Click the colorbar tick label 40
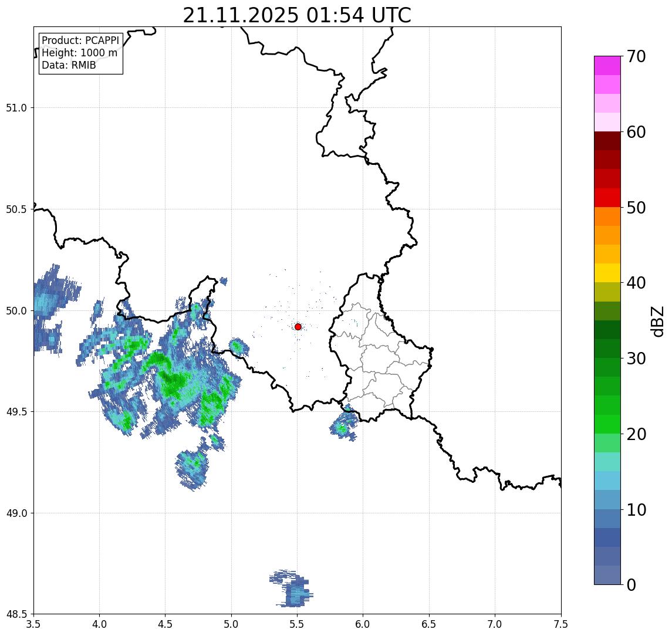Screen dimensions: 672x636 point(636,283)
